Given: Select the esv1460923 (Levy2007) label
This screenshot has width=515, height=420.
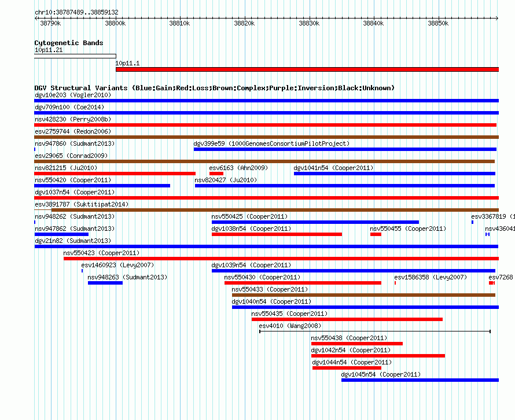Looking at the screenshot, I should click(x=117, y=265).
